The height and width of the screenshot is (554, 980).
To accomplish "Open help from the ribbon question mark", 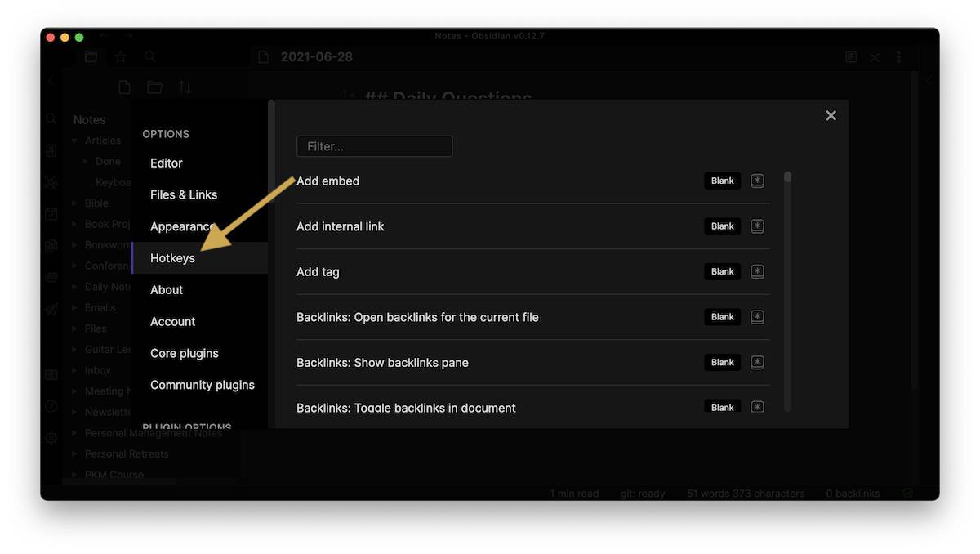I will 51,406.
